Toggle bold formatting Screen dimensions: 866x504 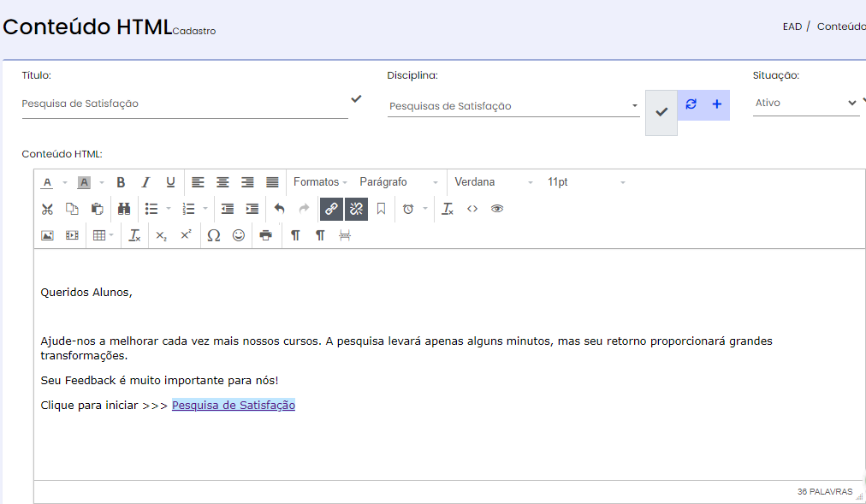[x=121, y=182]
